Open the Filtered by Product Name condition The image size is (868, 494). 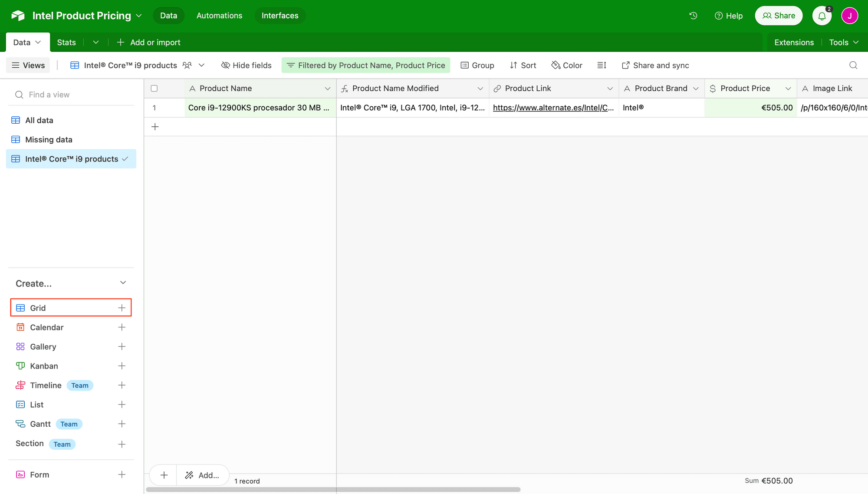(366, 65)
